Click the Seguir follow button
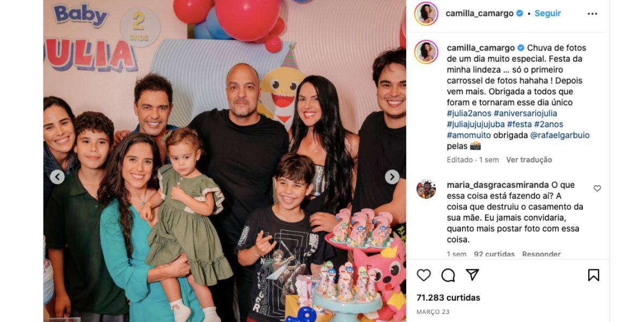This screenshot has width=644, height=322. [x=548, y=13]
